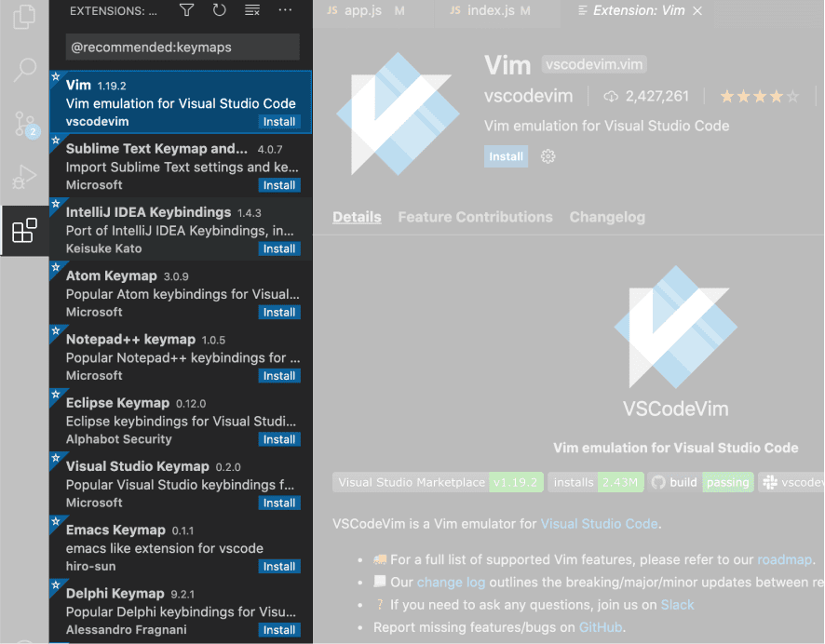Open the Search view magnifier icon

click(24, 70)
